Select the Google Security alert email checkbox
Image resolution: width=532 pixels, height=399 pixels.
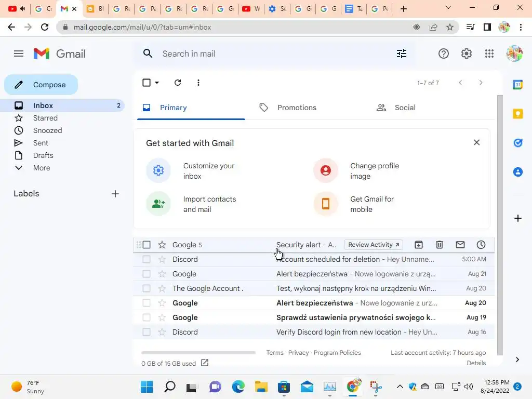click(147, 245)
